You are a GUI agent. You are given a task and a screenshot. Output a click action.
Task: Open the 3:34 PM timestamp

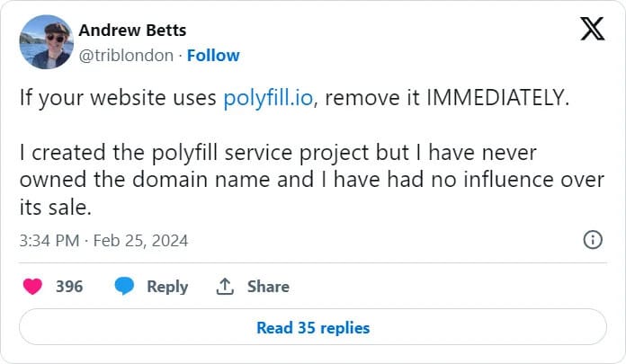[x=49, y=241]
